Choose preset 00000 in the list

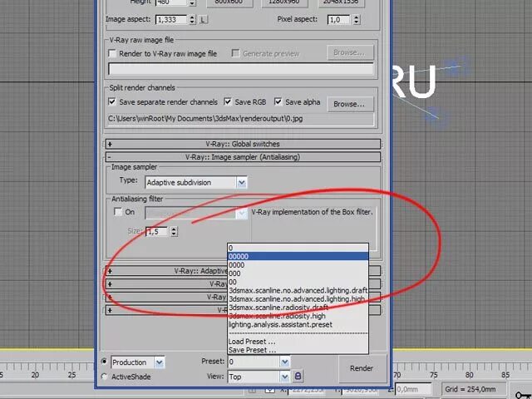coord(298,257)
